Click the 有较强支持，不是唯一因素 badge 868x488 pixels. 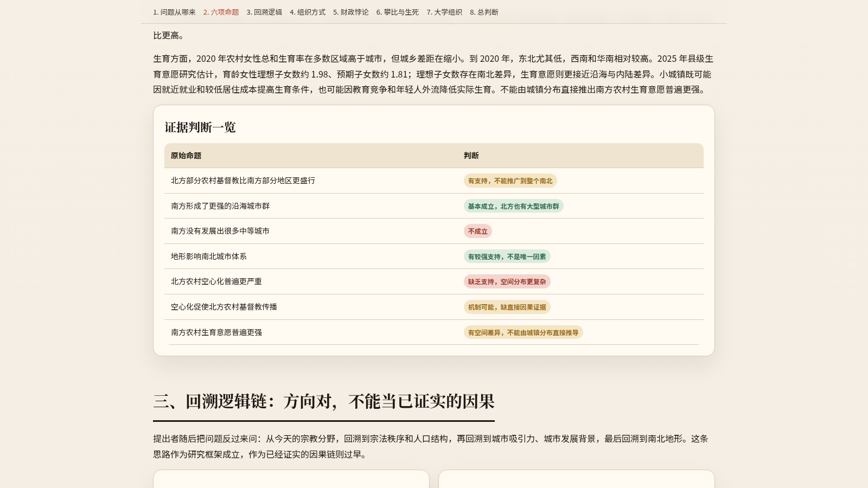pyautogui.click(x=507, y=256)
